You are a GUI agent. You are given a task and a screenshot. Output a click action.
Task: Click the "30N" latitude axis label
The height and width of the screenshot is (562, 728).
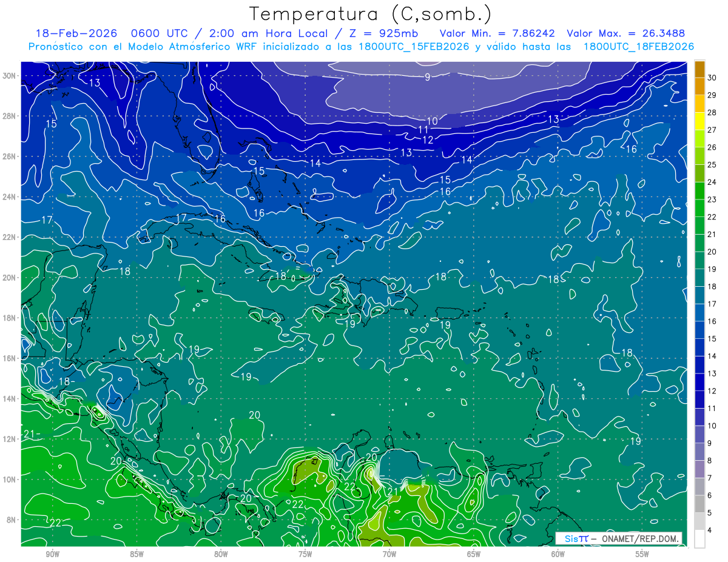tap(9, 76)
